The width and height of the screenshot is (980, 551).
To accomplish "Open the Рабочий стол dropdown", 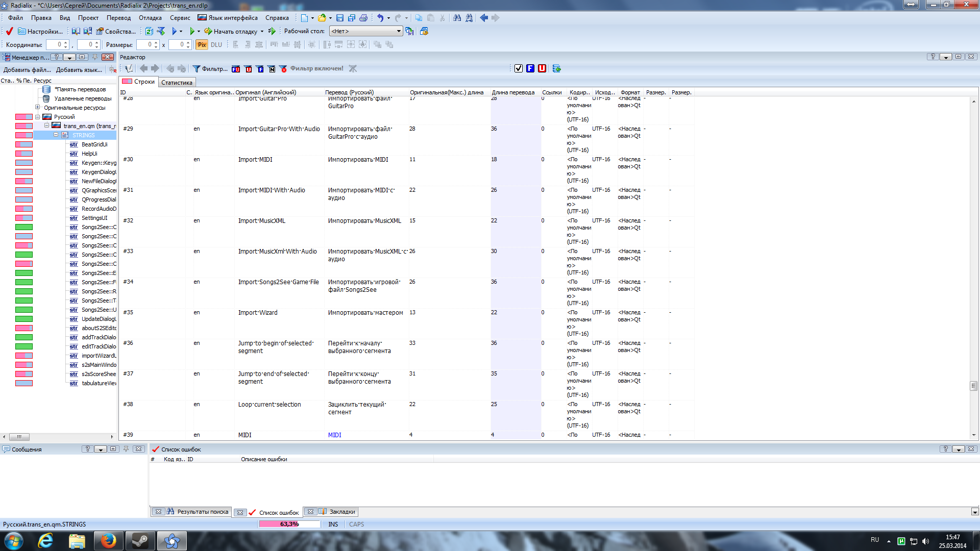I will coord(366,31).
